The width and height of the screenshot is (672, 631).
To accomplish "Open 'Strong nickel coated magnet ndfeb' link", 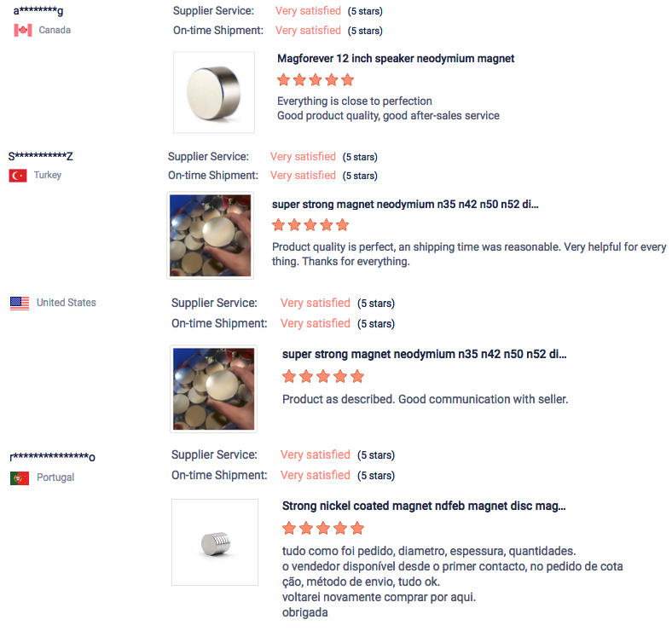I will click(x=424, y=506).
